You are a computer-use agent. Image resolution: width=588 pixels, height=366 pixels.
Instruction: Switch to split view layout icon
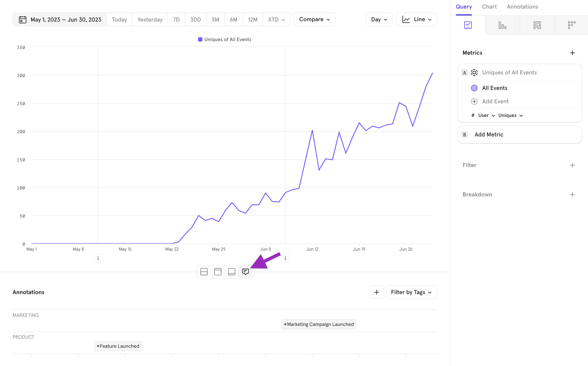[204, 272]
